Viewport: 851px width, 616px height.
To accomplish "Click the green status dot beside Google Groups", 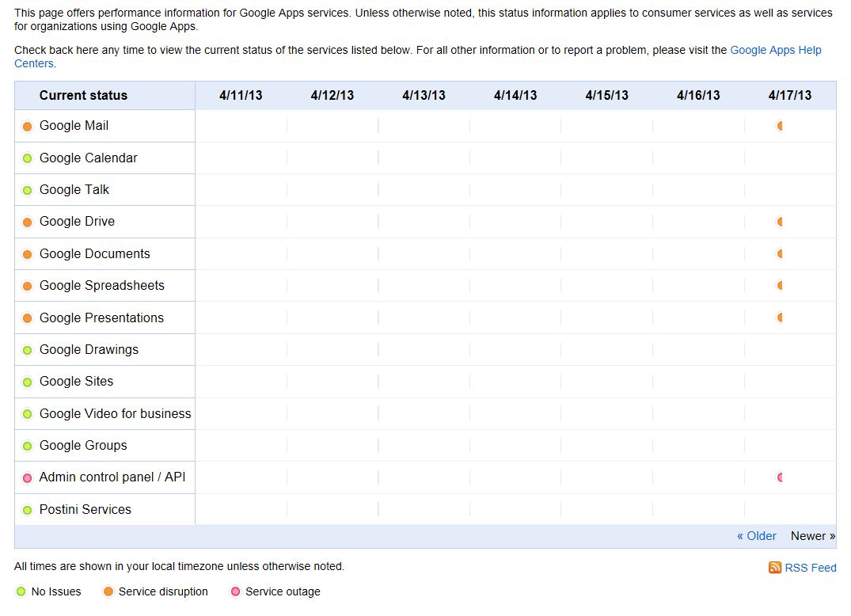I will (x=27, y=446).
